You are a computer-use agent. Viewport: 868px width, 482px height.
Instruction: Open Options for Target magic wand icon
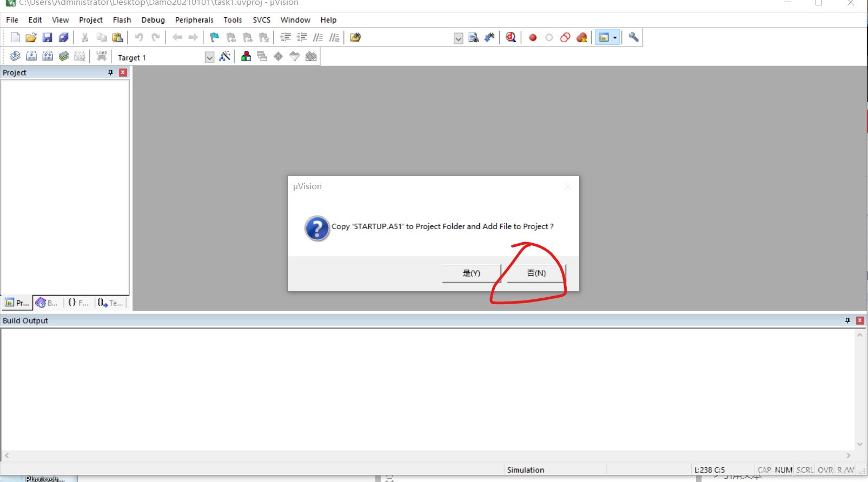tap(224, 56)
